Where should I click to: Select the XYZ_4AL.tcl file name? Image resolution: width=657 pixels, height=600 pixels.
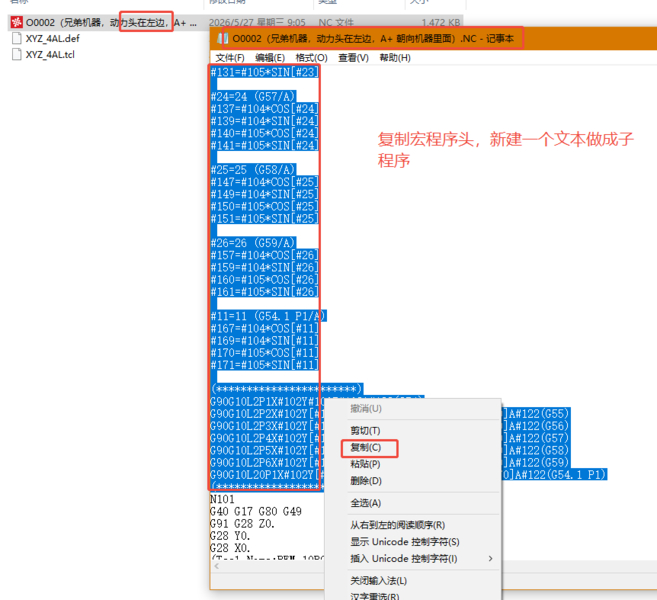(50, 54)
